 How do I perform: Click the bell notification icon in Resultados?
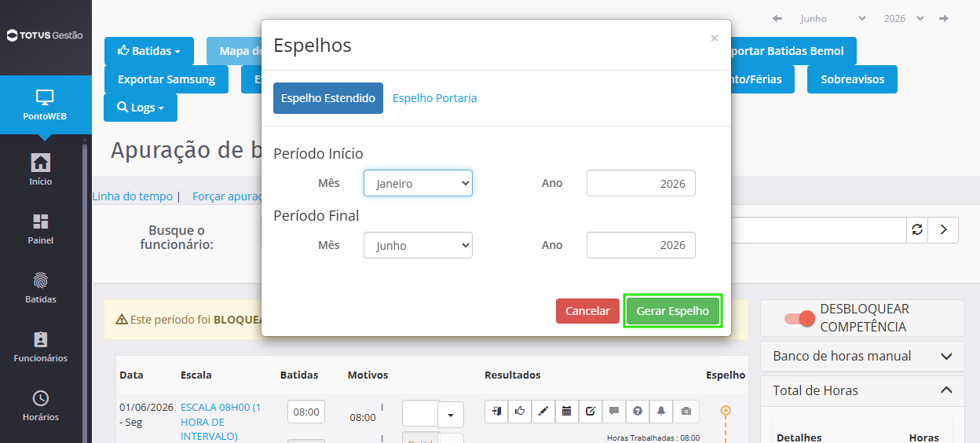coord(661,411)
